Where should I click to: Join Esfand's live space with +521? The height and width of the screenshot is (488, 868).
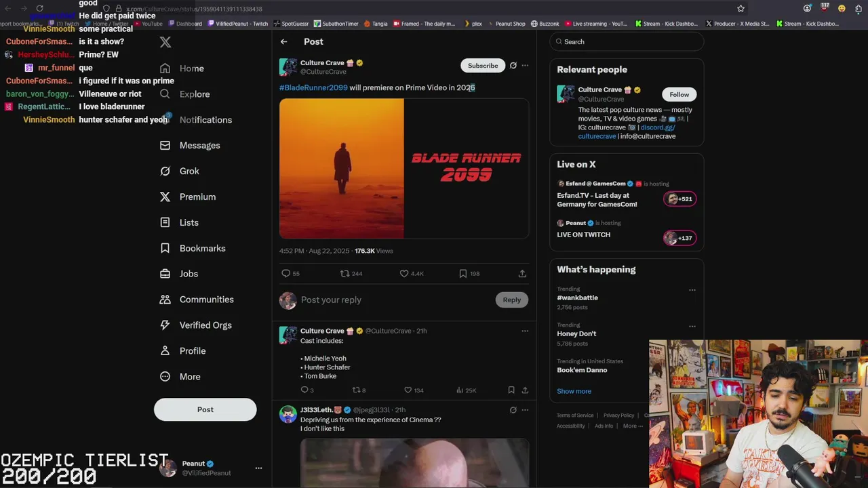point(679,199)
